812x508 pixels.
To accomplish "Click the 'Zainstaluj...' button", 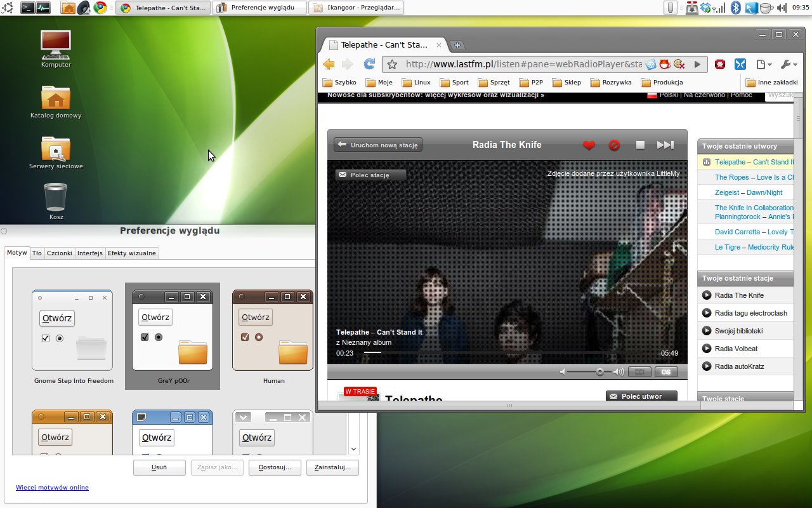I will (332, 467).
